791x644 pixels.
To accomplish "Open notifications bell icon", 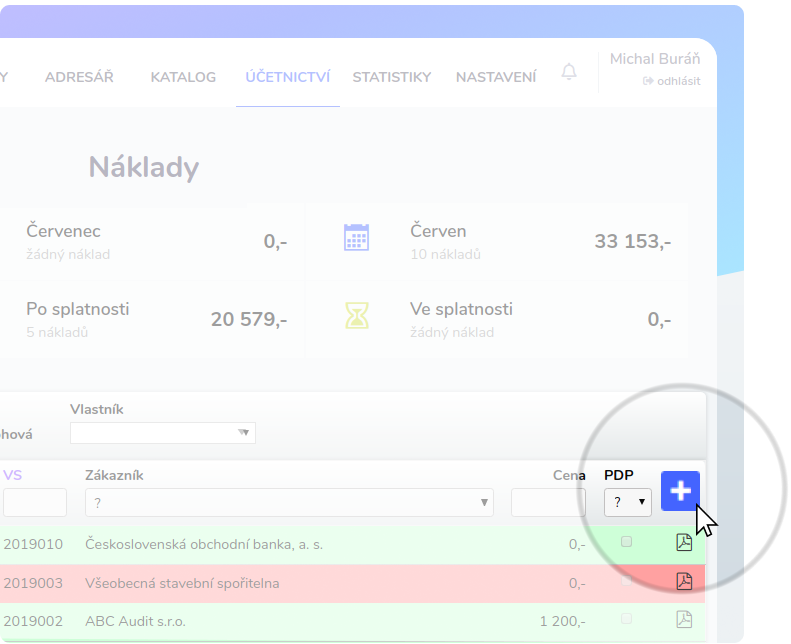I will [569, 72].
